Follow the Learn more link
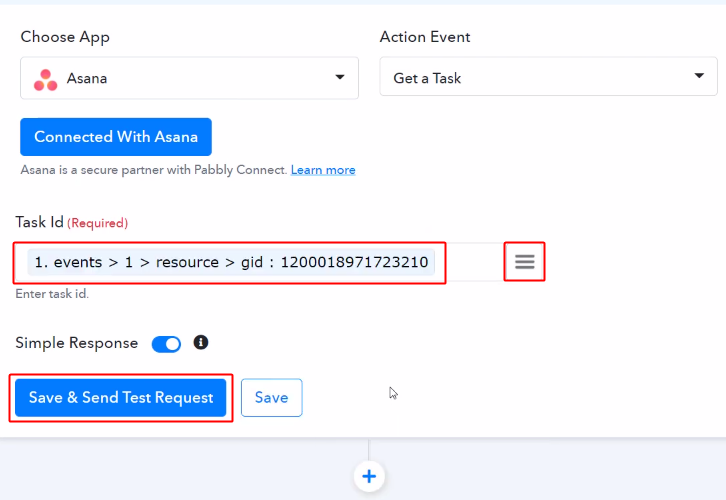The width and height of the screenshot is (726, 500). click(323, 170)
